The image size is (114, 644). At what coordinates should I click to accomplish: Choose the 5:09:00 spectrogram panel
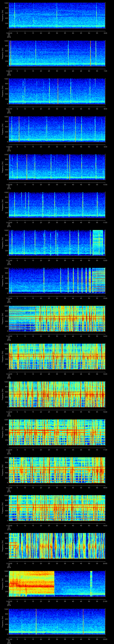pos(57,167)
